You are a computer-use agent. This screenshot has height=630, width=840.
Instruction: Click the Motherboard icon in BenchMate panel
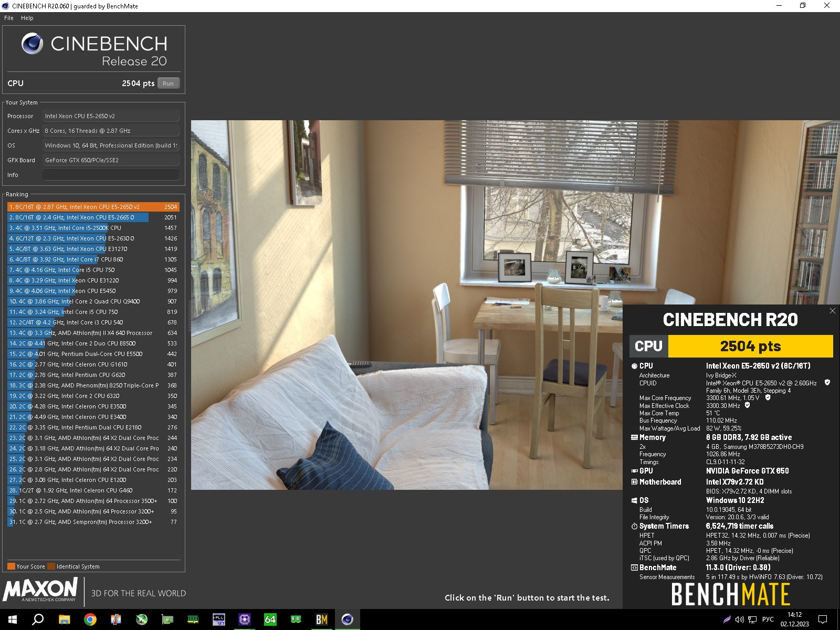coord(634,482)
